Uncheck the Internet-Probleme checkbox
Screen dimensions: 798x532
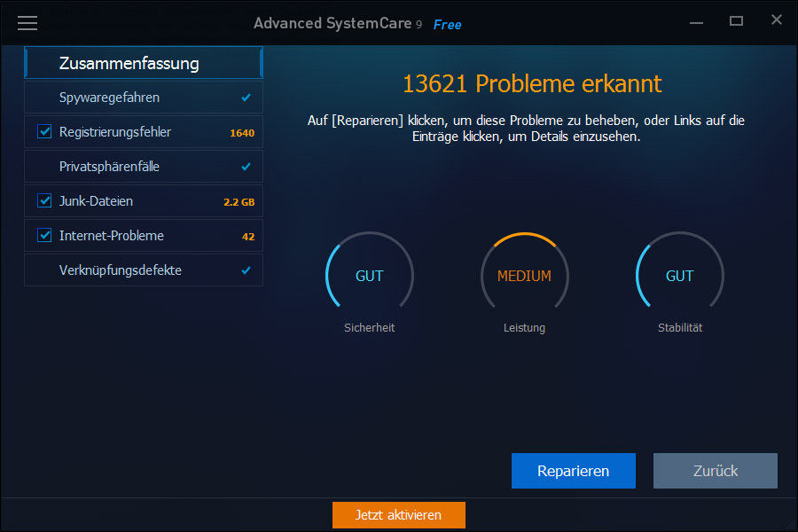point(45,236)
